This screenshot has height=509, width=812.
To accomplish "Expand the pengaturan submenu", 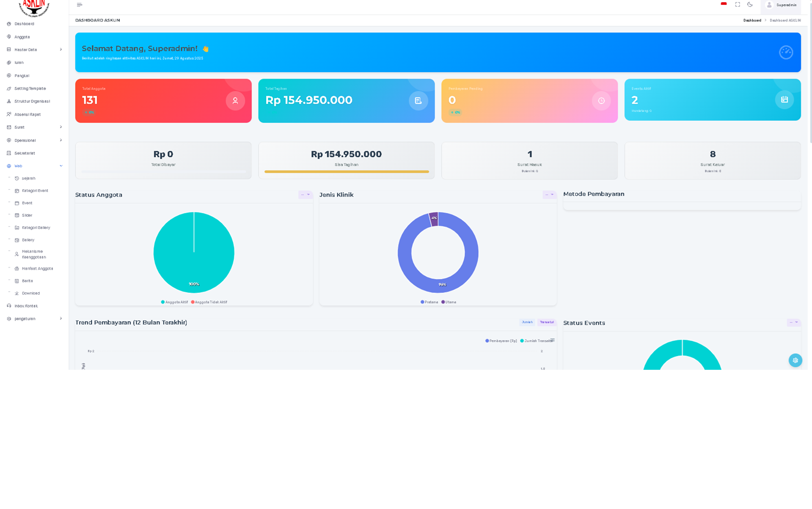I will tap(34, 319).
